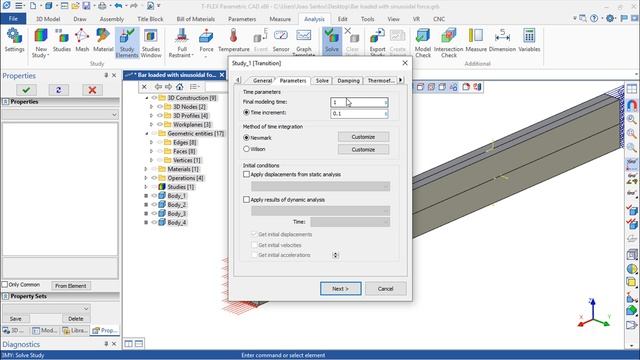
Task: Toggle visibility of Body_3
Action: [154, 214]
